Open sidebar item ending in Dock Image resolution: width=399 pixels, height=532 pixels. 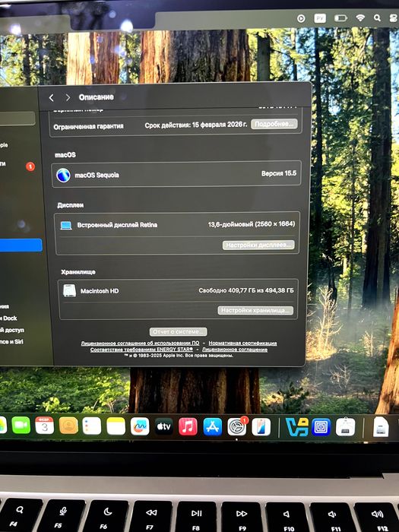click(x=9, y=318)
